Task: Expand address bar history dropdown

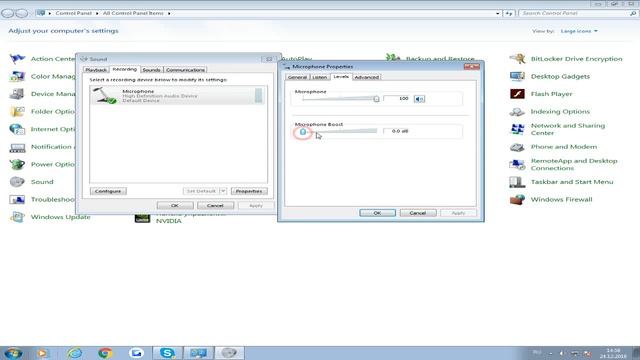Action: [498, 13]
